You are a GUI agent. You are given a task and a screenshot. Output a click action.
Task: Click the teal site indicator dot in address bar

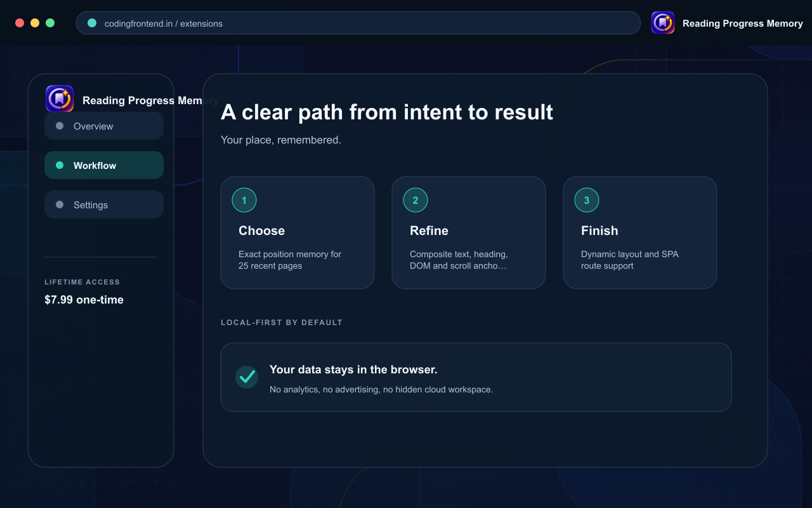tap(92, 23)
